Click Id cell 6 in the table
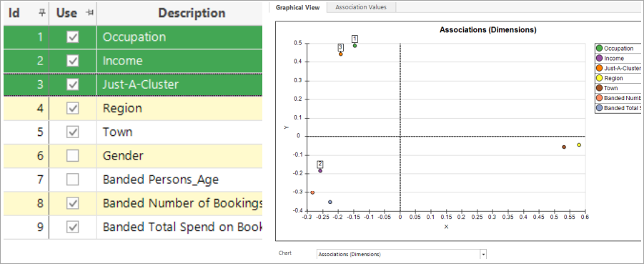 coord(26,156)
